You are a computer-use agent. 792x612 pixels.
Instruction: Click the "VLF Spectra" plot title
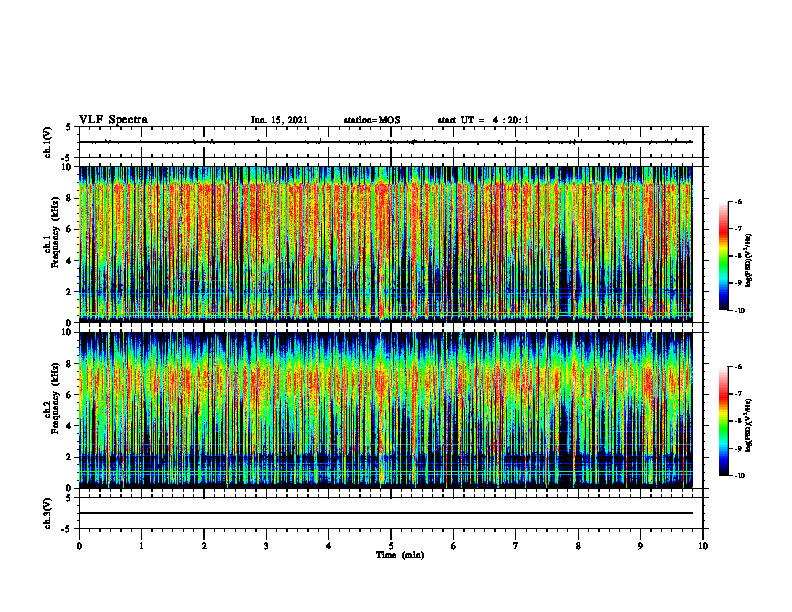pos(113,120)
